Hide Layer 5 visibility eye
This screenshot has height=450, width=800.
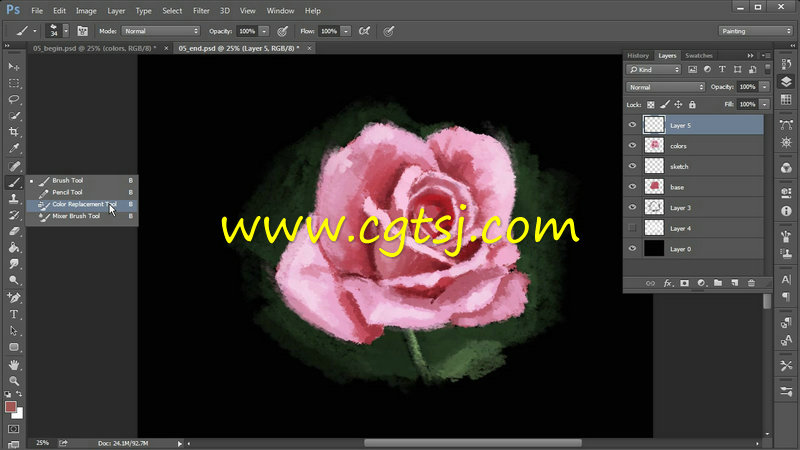(633, 125)
